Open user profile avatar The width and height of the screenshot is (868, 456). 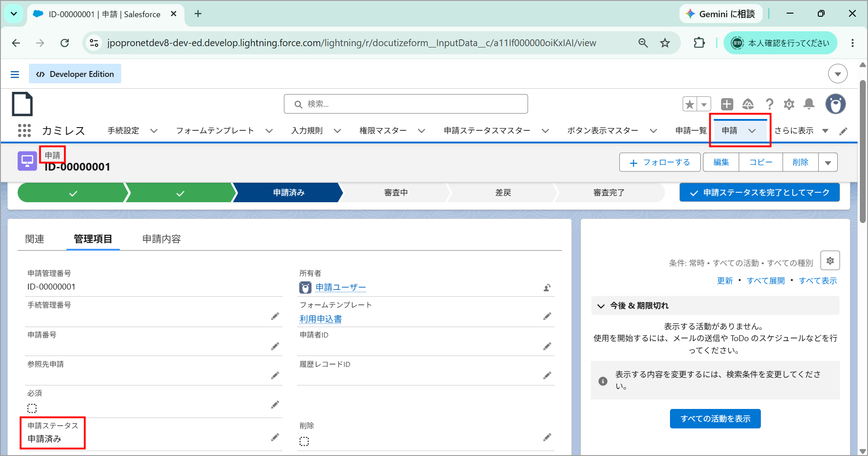point(835,104)
